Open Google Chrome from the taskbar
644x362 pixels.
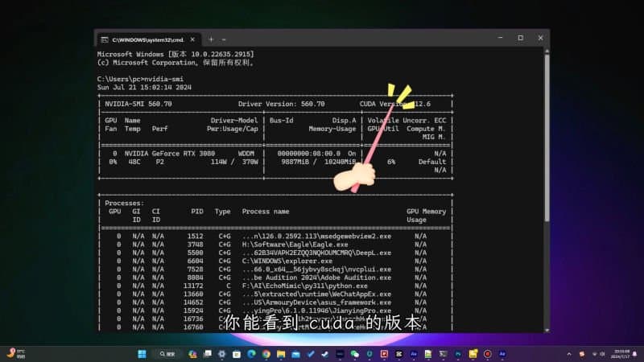point(266,354)
